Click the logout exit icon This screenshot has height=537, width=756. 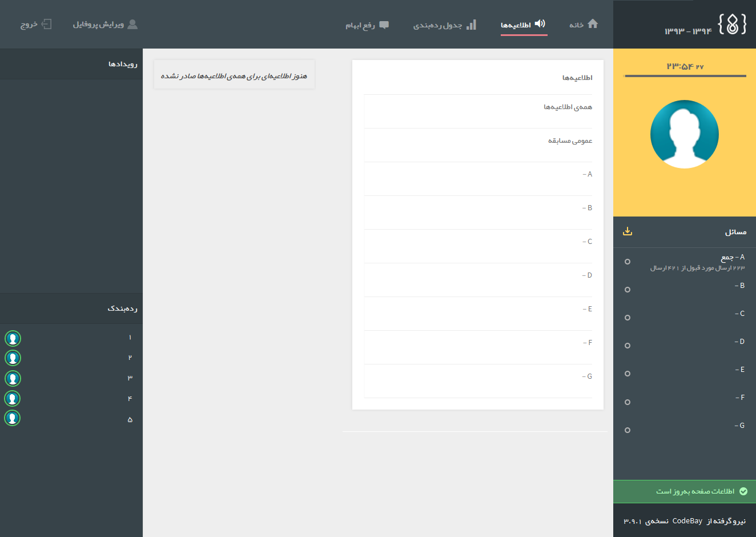click(47, 24)
